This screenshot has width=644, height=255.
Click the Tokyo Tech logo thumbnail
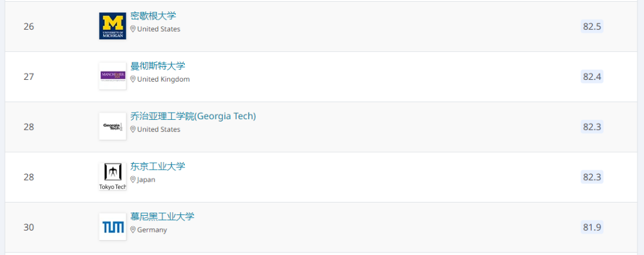113,176
